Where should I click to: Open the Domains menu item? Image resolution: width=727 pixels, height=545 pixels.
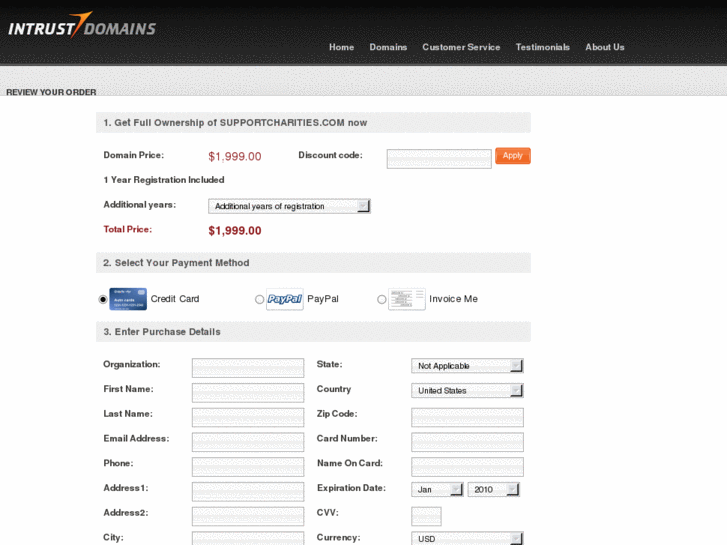tap(388, 47)
